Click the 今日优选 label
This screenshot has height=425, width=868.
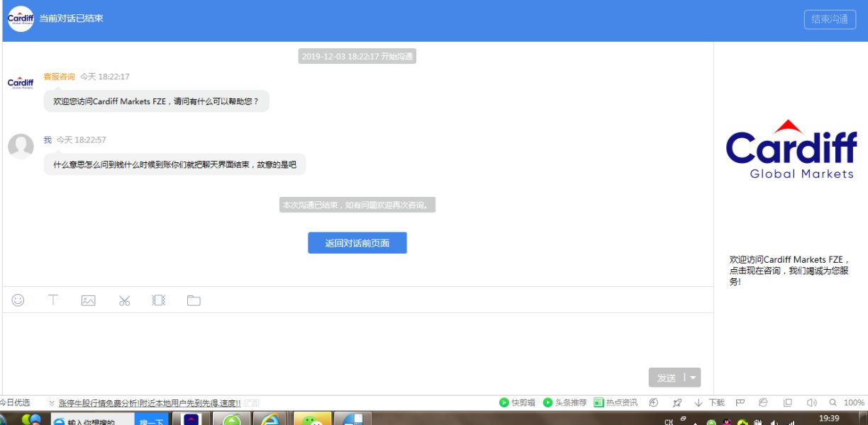point(15,402)
